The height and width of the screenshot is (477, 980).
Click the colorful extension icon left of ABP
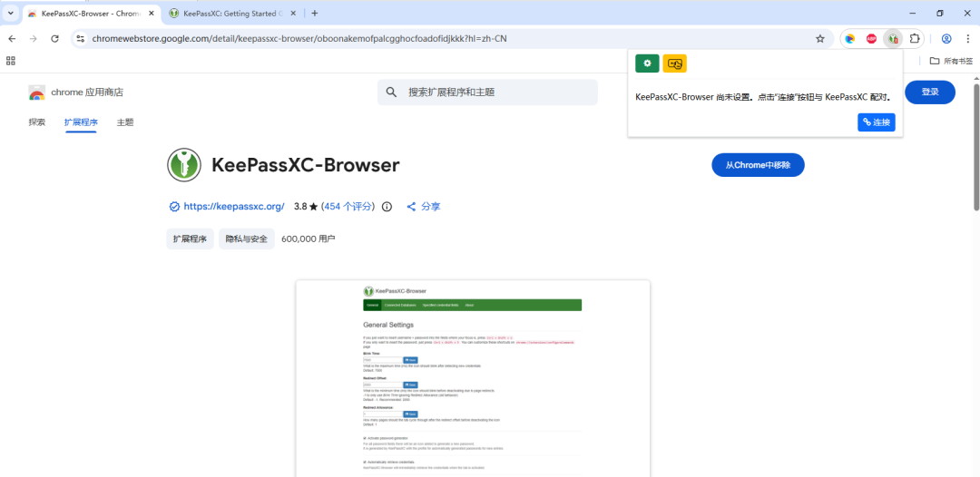850,39
